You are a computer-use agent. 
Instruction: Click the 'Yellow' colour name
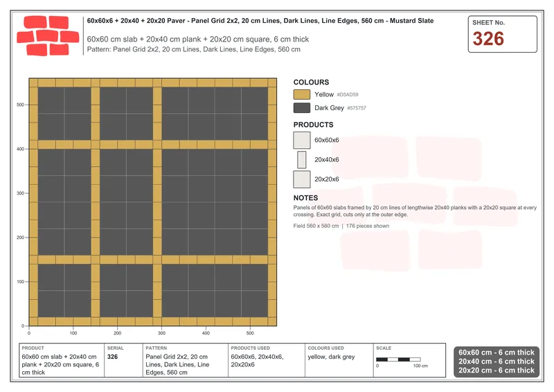[324, 94]
